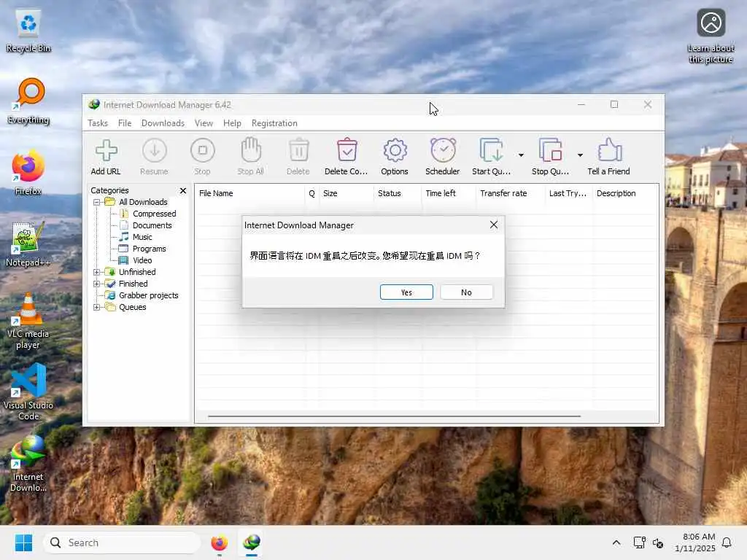Click the Start Queue icon

pyautogui.click(x=491, y=150)
